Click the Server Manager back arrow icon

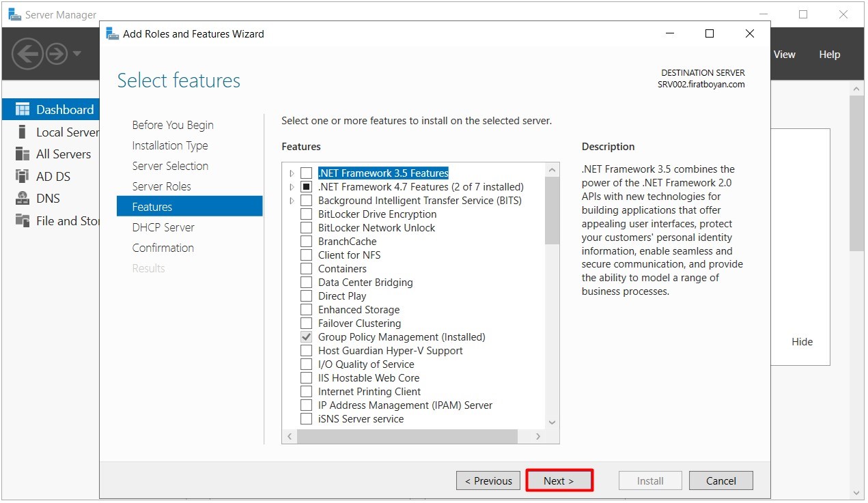(x=27, y=53)
